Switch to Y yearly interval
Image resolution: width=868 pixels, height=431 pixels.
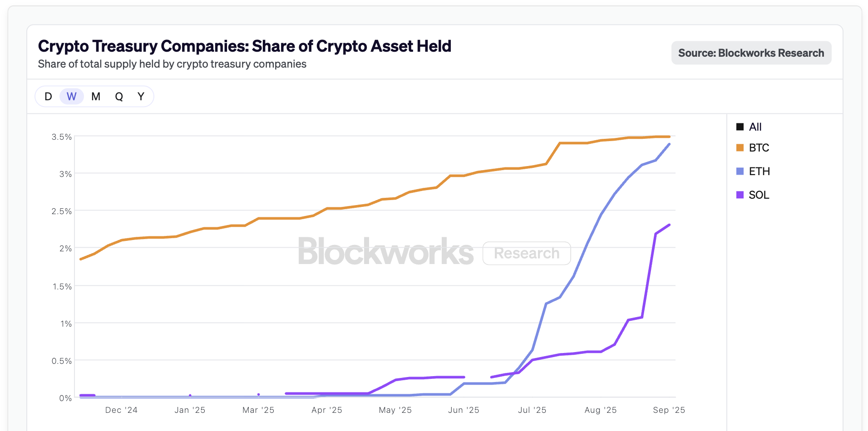coord(141,96)
